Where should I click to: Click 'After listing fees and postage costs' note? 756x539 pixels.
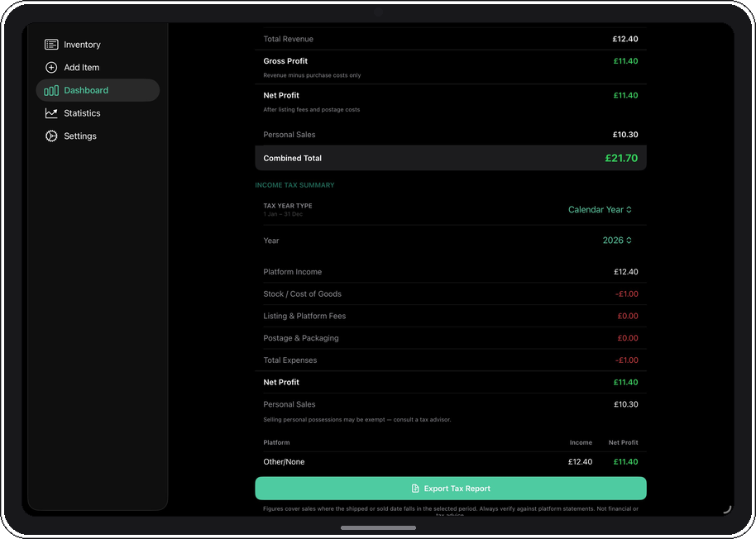(x=312, y=110)
